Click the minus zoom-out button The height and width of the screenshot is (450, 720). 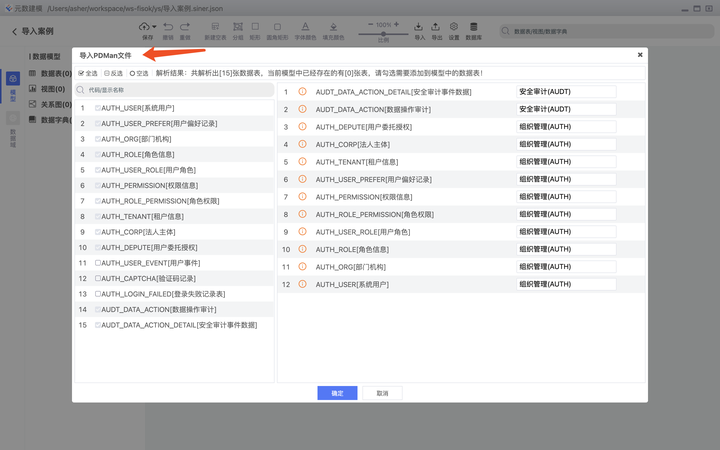[371, 24]
